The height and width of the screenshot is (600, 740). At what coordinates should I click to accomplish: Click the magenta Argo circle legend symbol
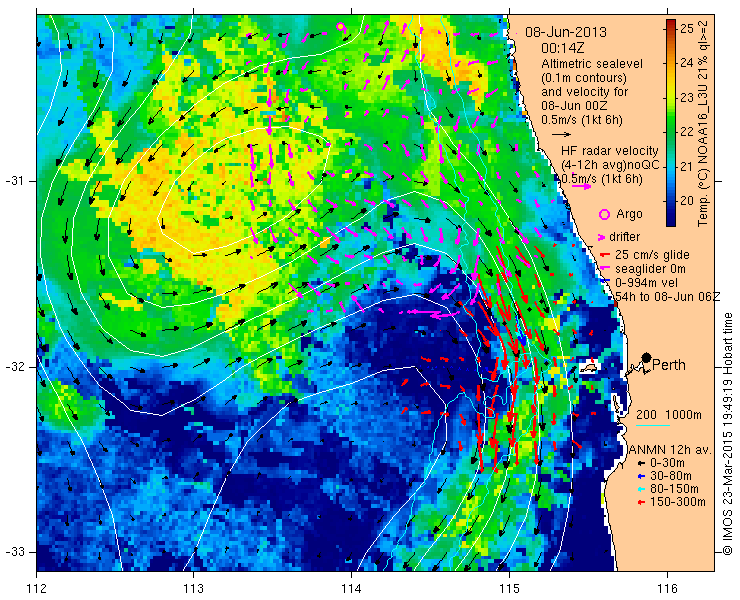(x=604, y=214)
